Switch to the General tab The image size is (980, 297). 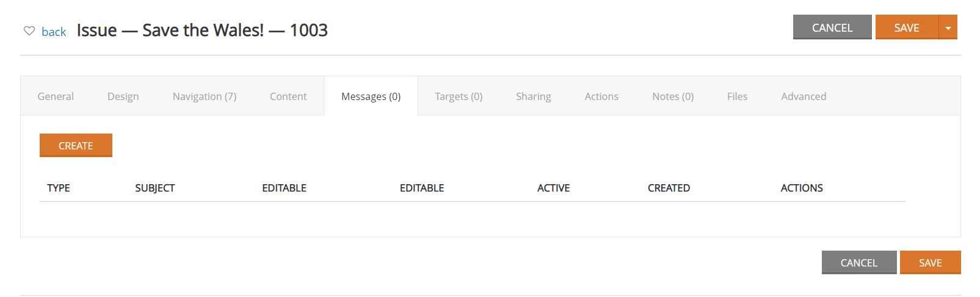click(x=56, y=96)
